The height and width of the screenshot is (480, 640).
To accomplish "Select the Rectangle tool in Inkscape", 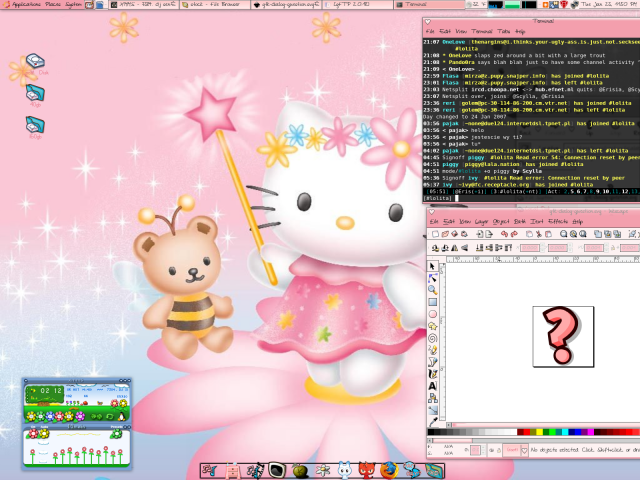I will [x=432, y=302].
